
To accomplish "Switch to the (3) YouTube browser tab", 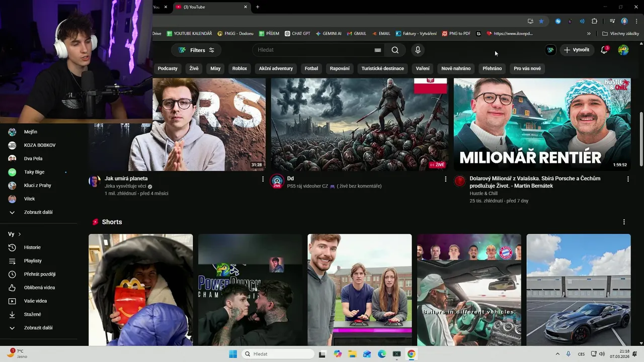I will [211, 7].
